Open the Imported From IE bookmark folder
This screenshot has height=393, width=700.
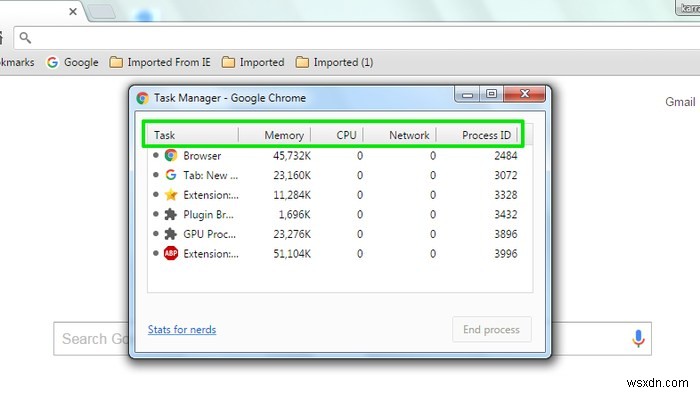160,62
